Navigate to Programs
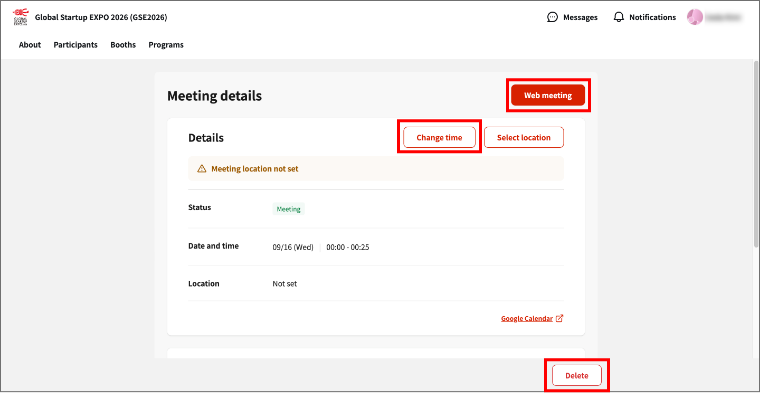The height and width of the screenshot is (393, 760). pyautogui.click(x=166, y=45)
